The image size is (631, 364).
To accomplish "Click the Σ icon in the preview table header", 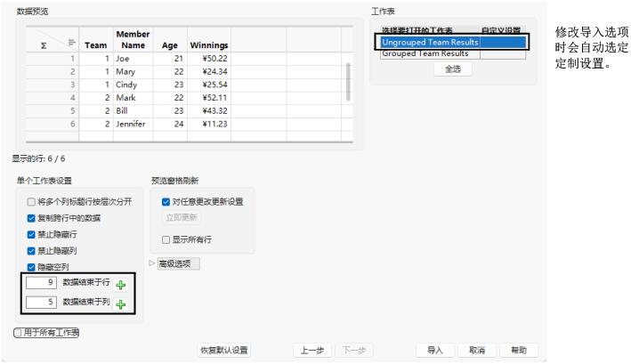I will pyautogui.click(x=44, y=46).
